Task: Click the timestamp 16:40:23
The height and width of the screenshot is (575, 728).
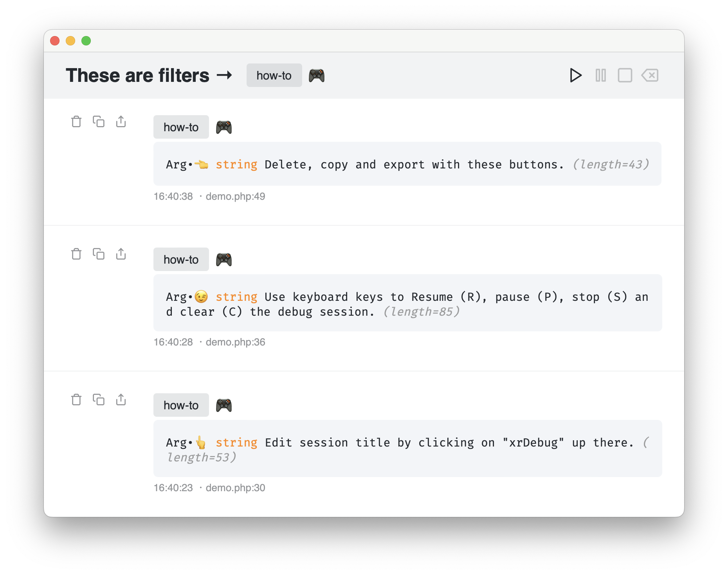Action: [173, 488]
